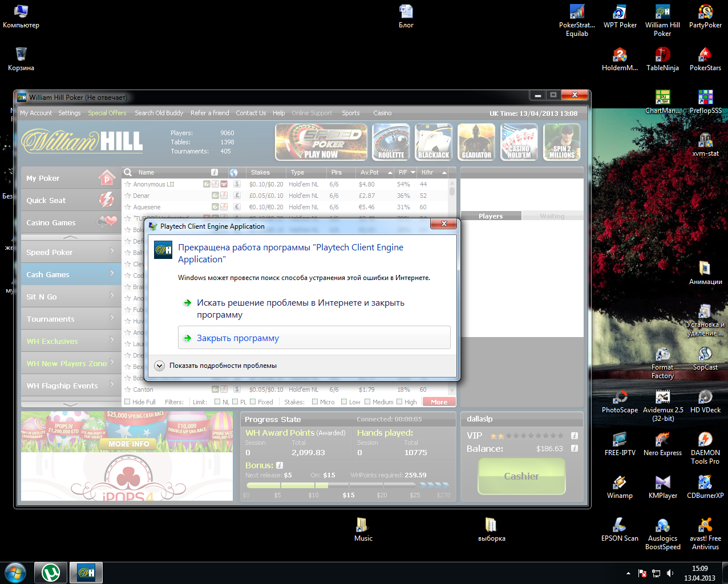Click the search magnifier in table list header
Image resolution: width=728 pixels, height=584 pixels.
[128, 172]
